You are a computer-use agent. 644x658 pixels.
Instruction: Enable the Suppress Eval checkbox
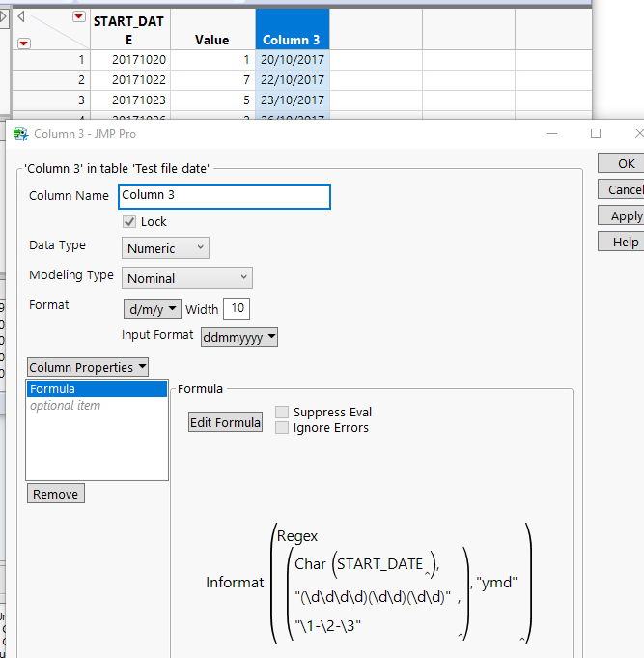click(282, 412)
